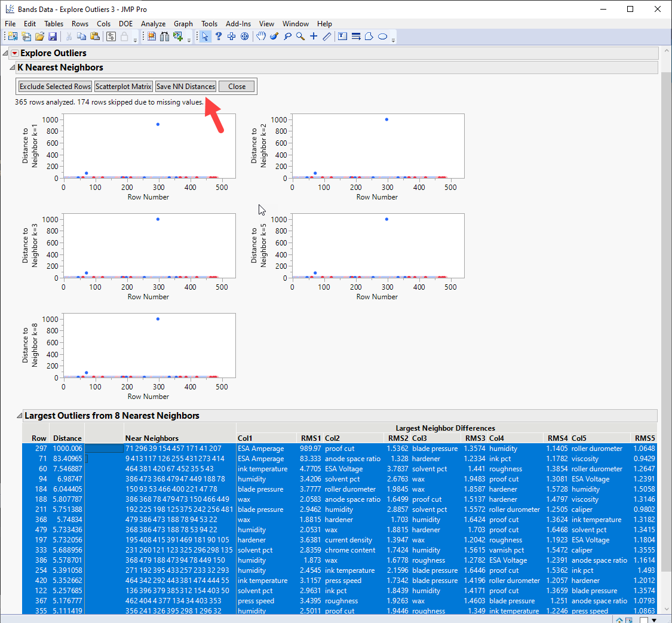Select the Help question-mark tool
672x623 pixels.
pyautogui.click(x=217, y=36)
